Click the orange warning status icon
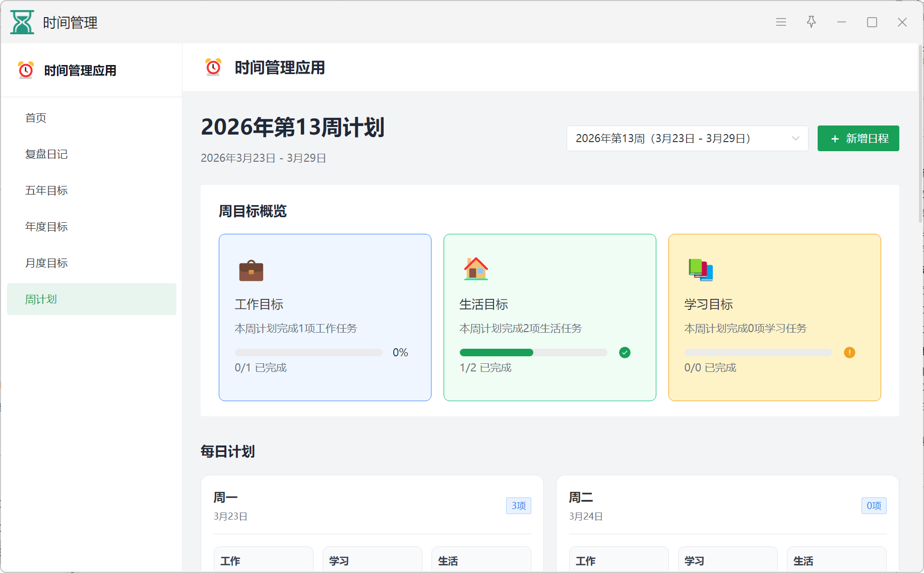Screen dimensions: 924x573 point(849,353)
